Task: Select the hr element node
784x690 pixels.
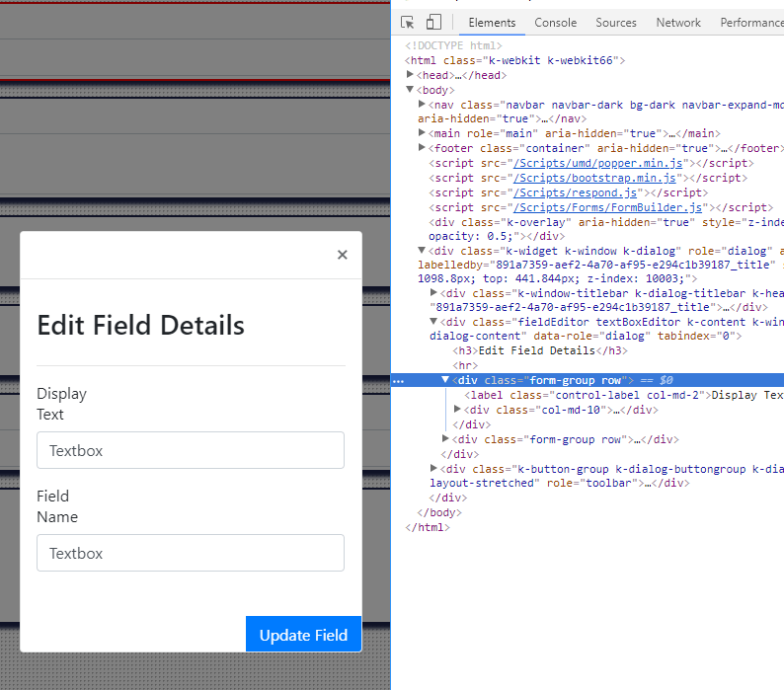Action: 465,365
